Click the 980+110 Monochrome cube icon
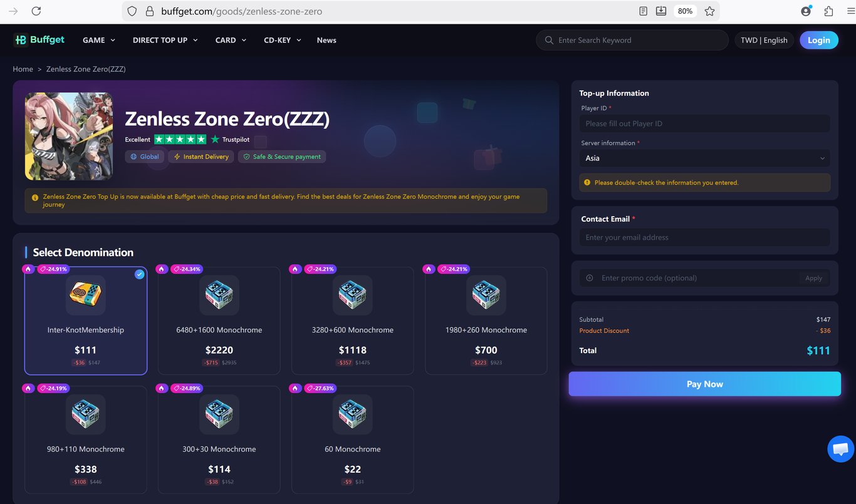 pos(86,414)
